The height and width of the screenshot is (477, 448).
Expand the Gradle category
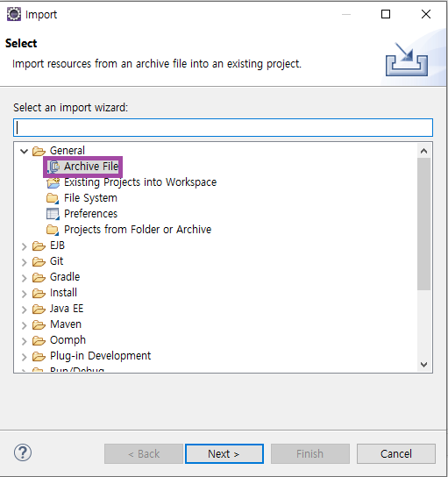(24, 277)
